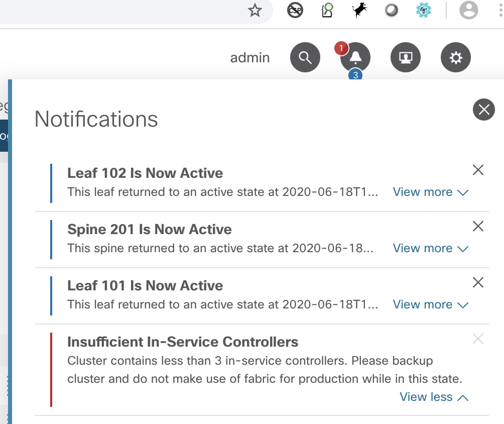
Task: Open the teal gear extension icon
Action: point(424,10)
